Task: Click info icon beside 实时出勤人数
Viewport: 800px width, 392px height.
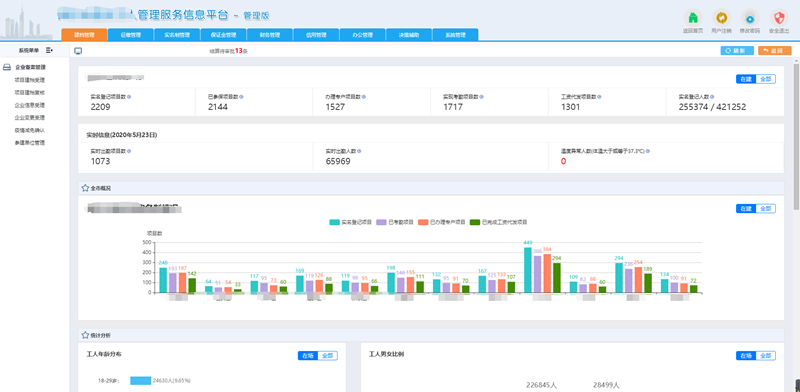Action: click(x=359, y=151)
